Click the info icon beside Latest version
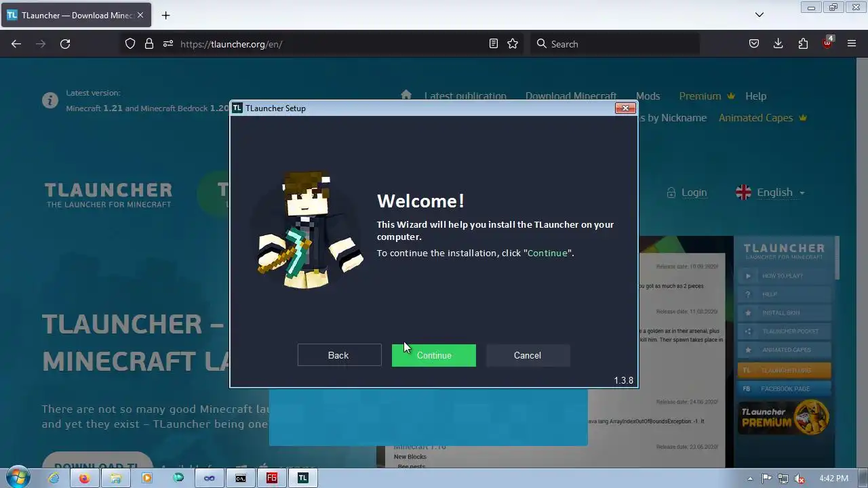Image resolution: width=868 pixels, height=488 pixels. tap(50, 101)
